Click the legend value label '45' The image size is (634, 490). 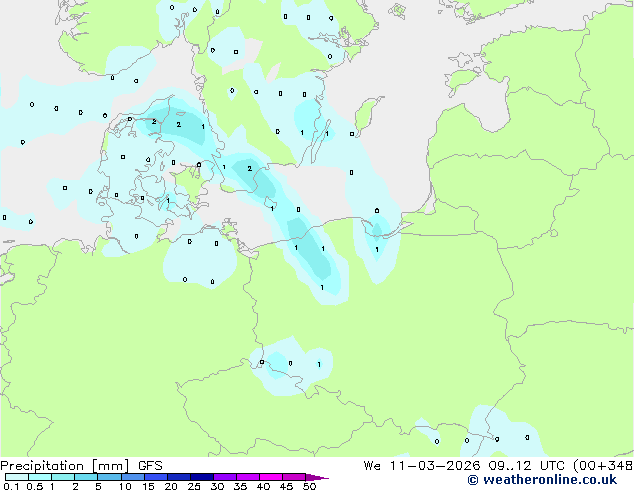[x=286, y=486]
